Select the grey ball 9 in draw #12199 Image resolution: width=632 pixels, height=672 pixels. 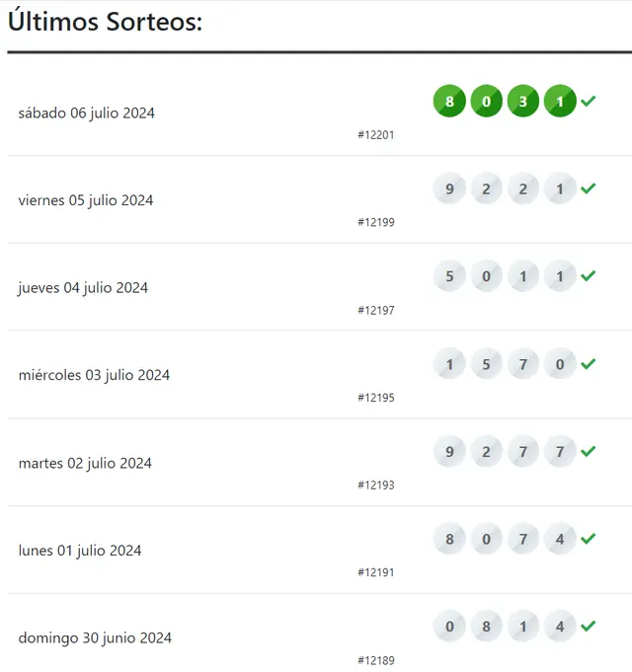click(x=449, y=188)
